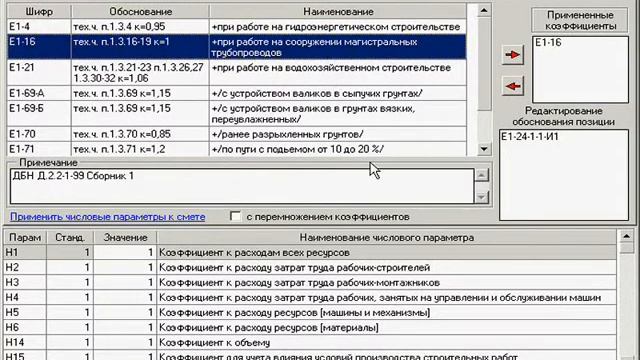Select the E1-69-А coefficient row
640x360 pixels.
pos(237,93)
